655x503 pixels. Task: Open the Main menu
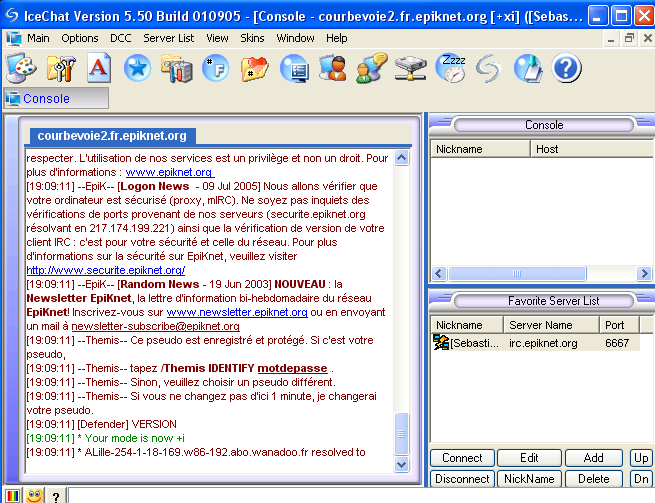click(38, 38)
